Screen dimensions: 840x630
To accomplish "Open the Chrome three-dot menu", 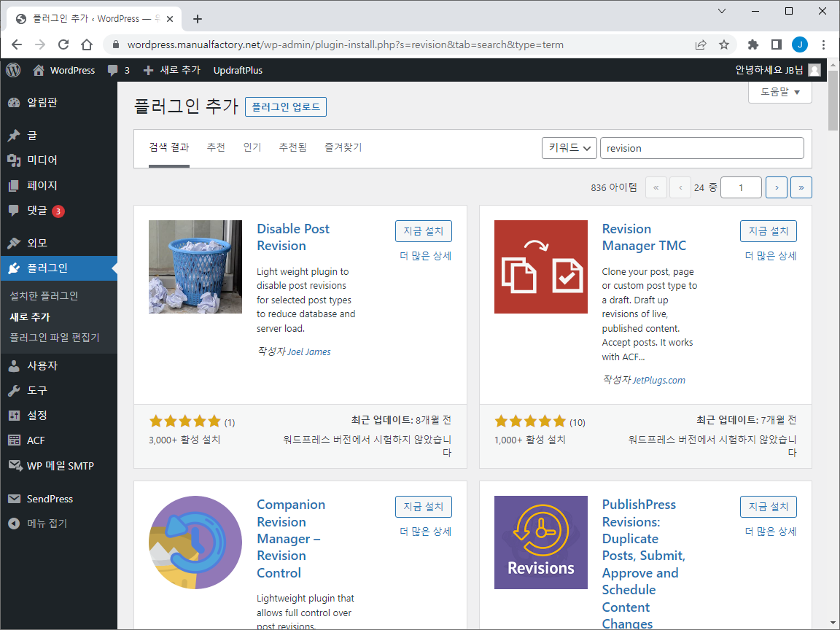I will (x=823, y=44).
